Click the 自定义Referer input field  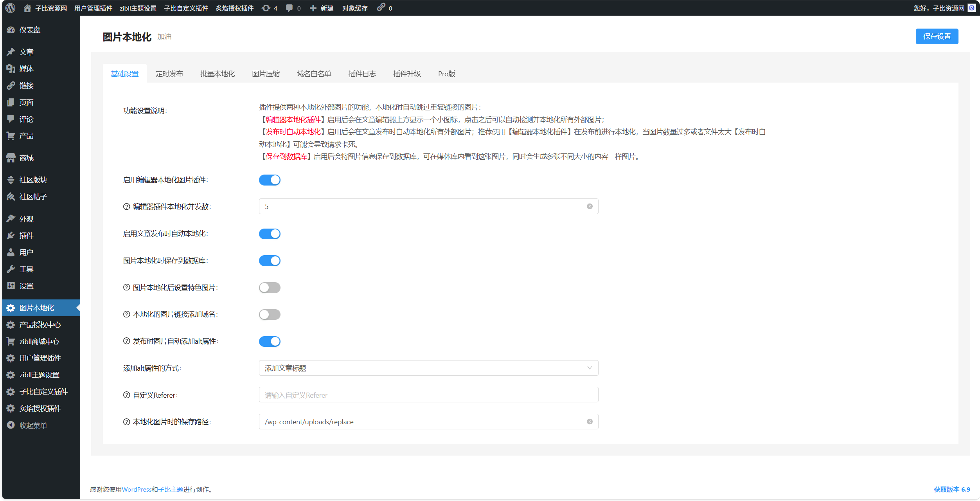428,395
